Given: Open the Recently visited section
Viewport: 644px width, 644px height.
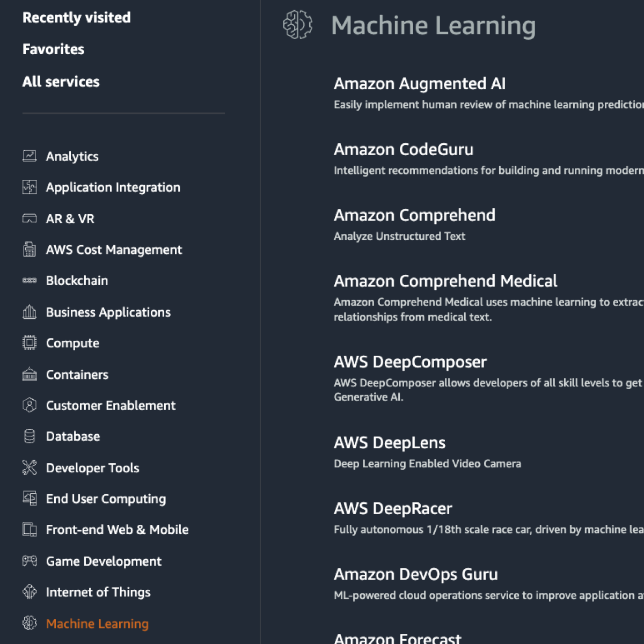Looking at the screenshot, I should [x=76, y=17].
